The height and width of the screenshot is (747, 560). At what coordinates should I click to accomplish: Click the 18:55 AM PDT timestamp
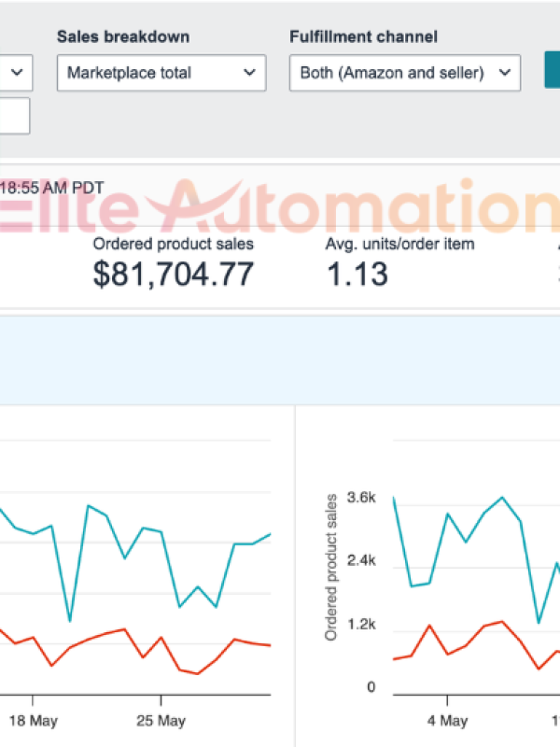51,188
